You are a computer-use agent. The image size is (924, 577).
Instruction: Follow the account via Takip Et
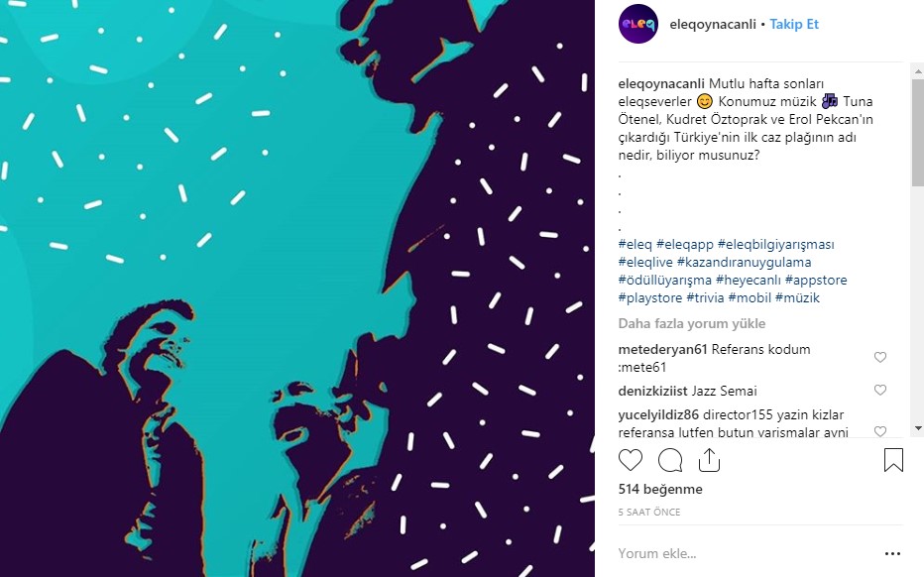tap(794, 24)
